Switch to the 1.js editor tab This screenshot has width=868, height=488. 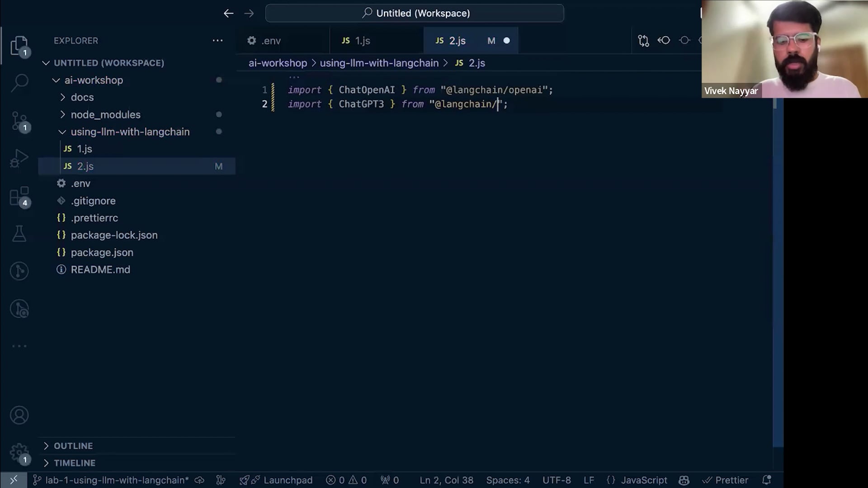click(x=362, y=41)
